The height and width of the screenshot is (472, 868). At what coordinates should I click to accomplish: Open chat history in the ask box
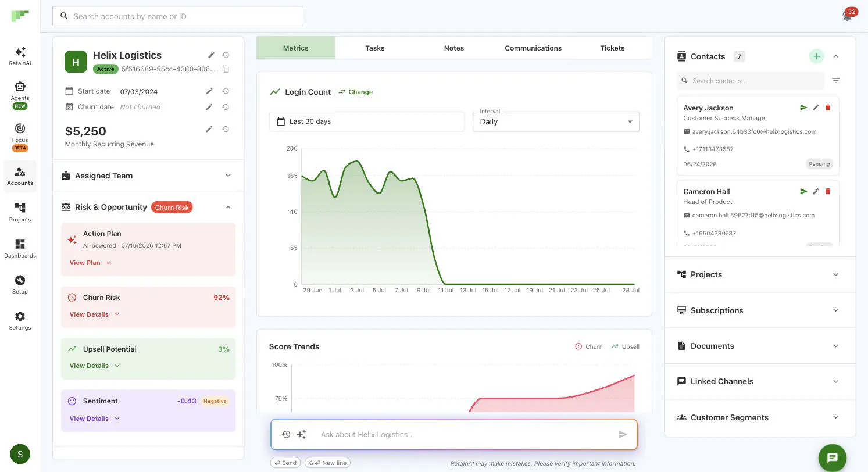click(x=286, y=434)
